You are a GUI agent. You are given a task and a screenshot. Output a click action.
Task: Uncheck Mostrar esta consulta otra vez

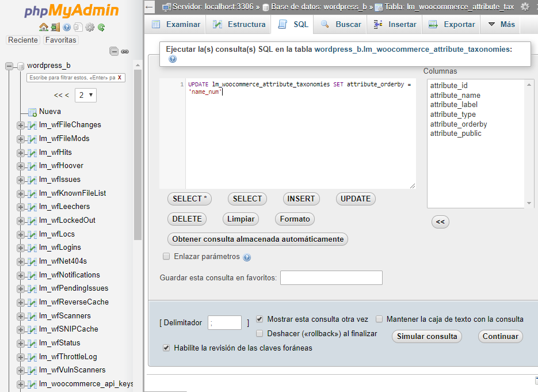tap(260, 319)
